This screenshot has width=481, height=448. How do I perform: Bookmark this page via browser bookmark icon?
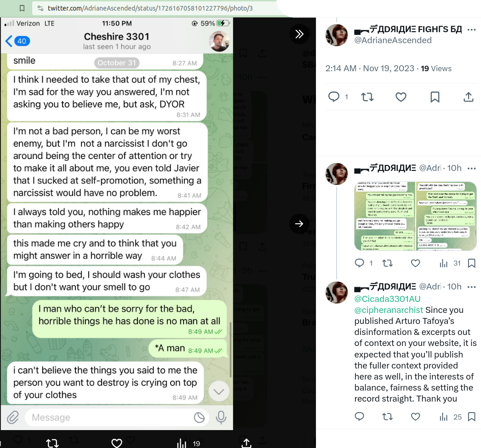click(22, 8)
